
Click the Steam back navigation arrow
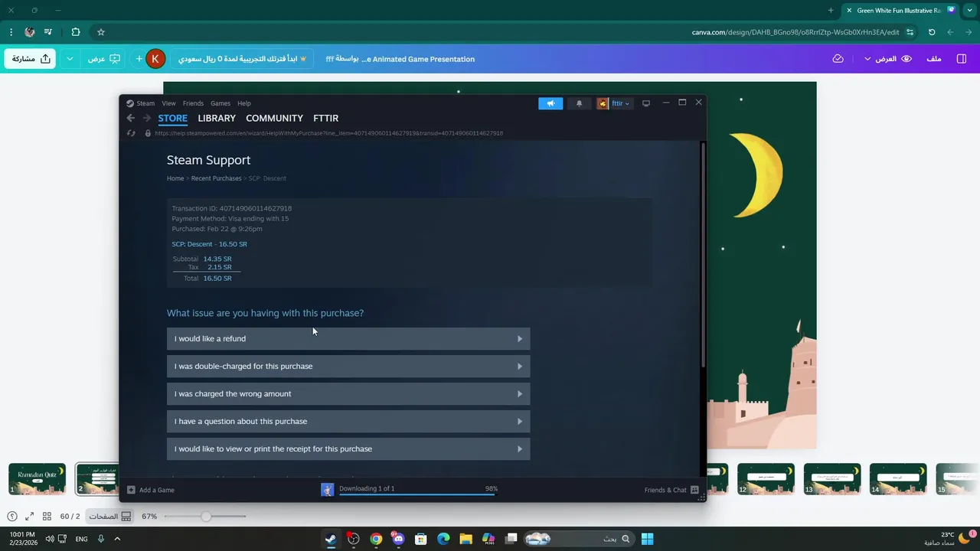(x=131, y=118)
